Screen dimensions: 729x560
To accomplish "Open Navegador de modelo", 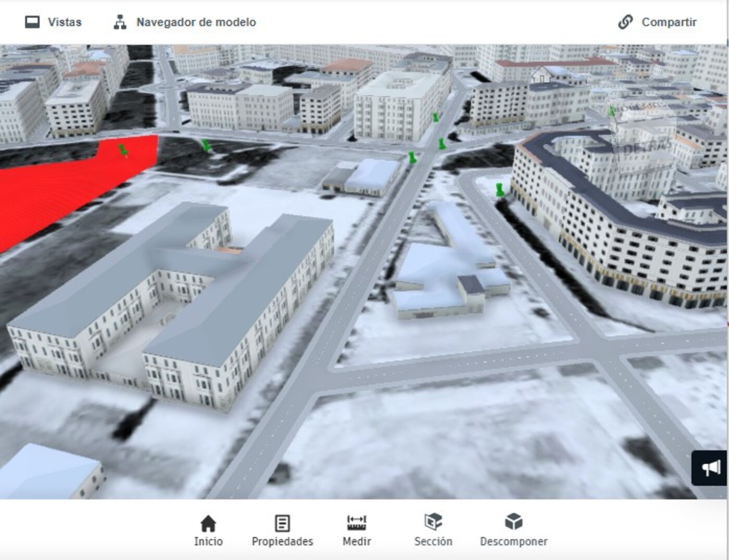I will [x=185, y=22].
